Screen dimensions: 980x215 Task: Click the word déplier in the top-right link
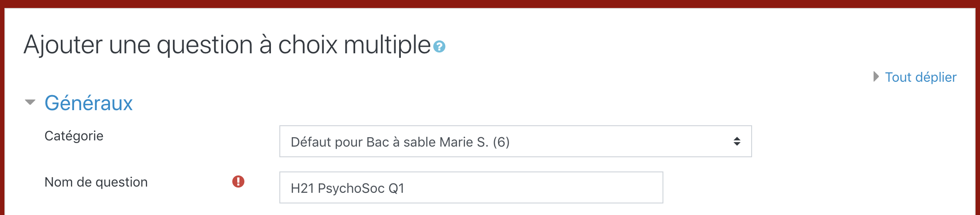[936, 77]
